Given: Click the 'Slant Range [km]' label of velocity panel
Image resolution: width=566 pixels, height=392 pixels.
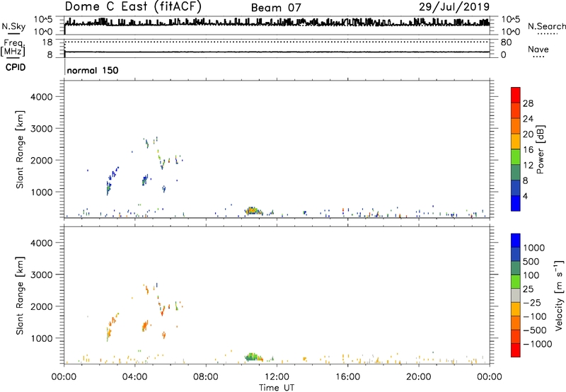Looking at the screenshot, I should pos(20,296).
